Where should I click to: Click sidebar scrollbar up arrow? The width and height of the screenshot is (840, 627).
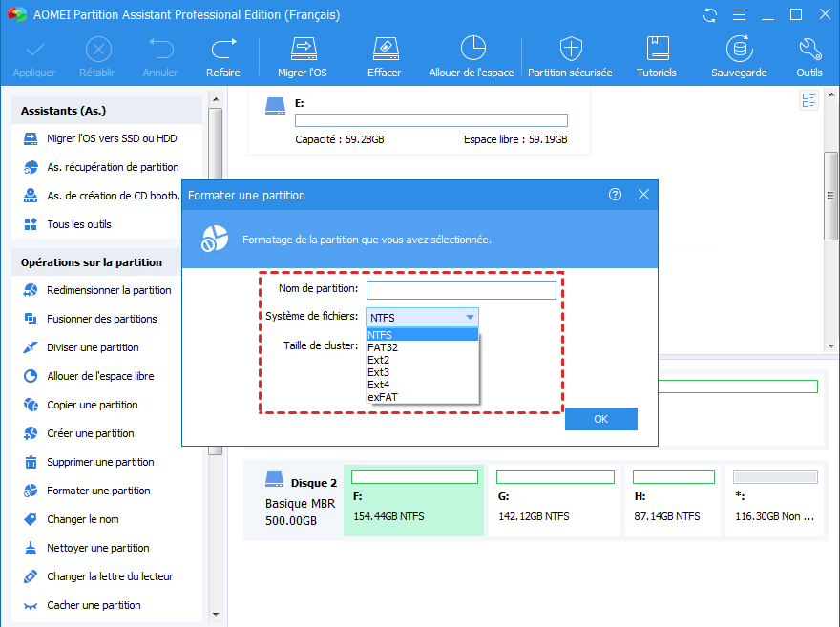pos(216,99)
